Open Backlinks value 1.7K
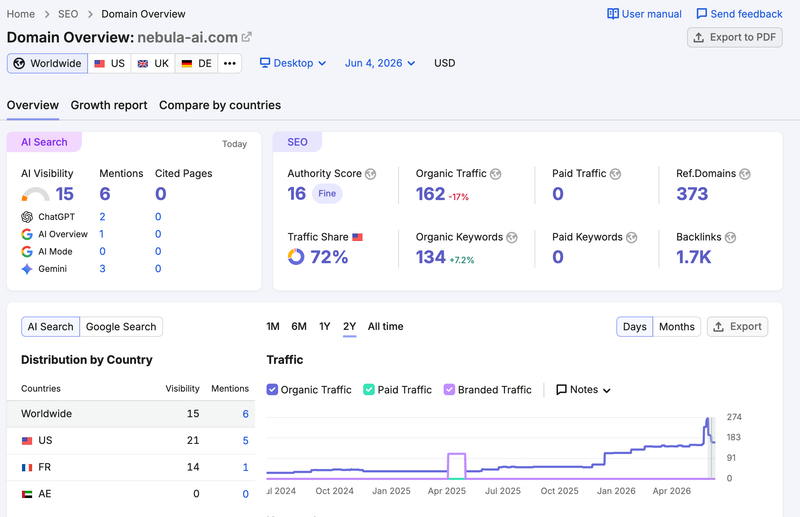The image size is (800, 517). (693, 257)
